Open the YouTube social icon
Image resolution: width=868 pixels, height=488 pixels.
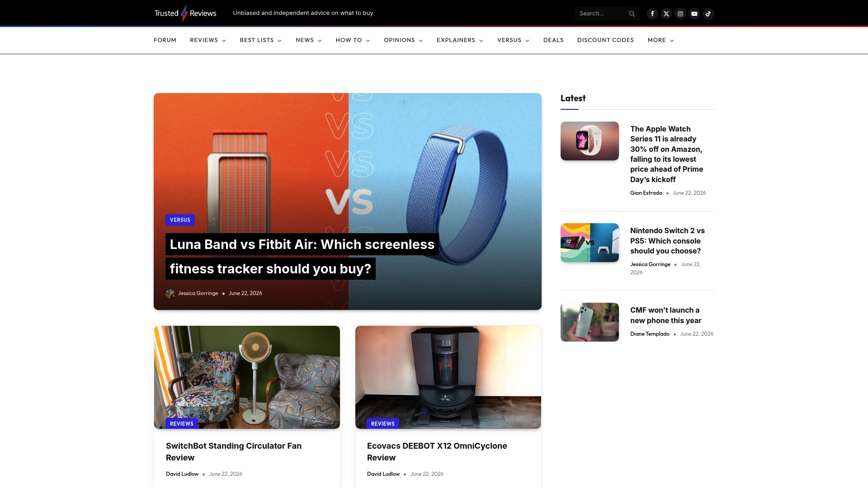[694, 14]
